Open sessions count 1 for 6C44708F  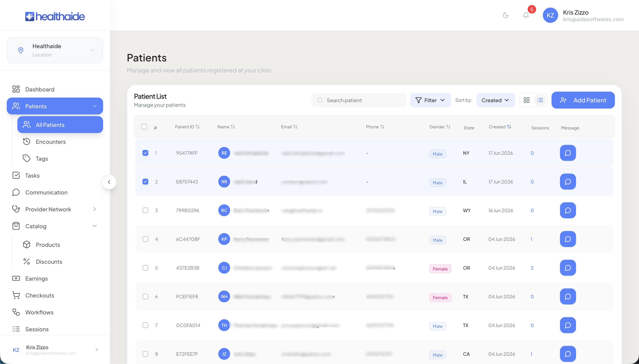pyautogui.click(x=531, y=239)
